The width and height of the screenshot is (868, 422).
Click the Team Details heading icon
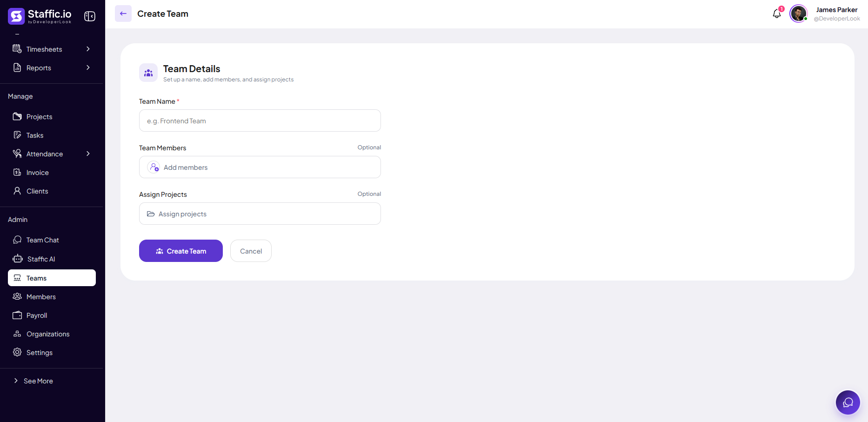tap(148, 73)
